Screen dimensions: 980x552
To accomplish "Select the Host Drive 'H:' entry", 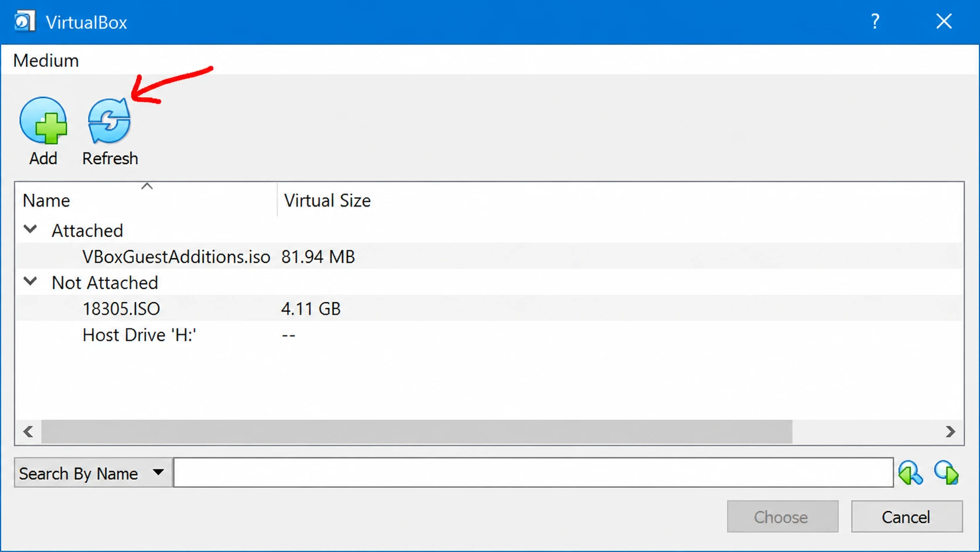I will pyautogui.click(x=139, y=334).
